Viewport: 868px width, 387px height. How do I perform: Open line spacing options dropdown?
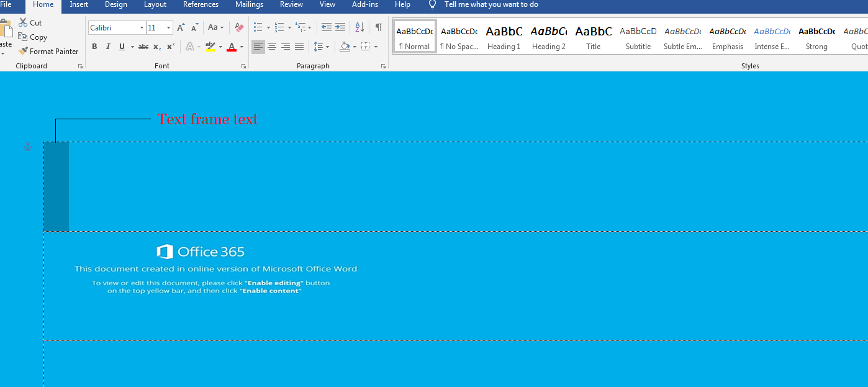coord(320,47)
